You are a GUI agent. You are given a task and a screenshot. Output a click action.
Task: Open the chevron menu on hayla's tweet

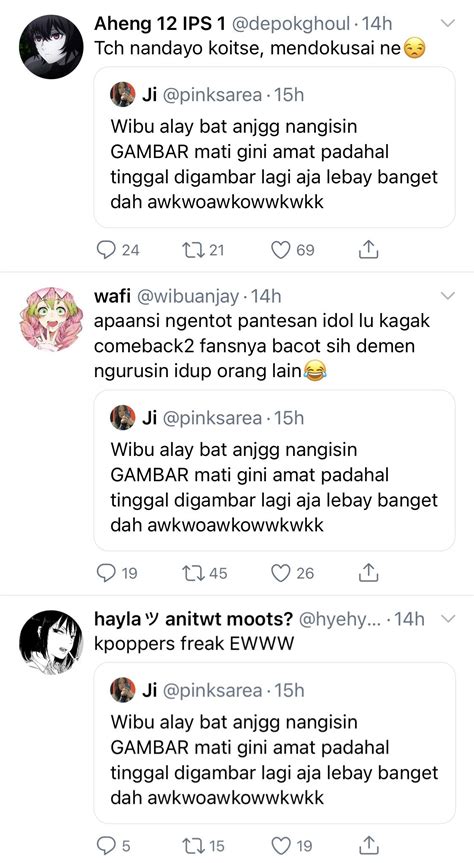pos(449,619)
